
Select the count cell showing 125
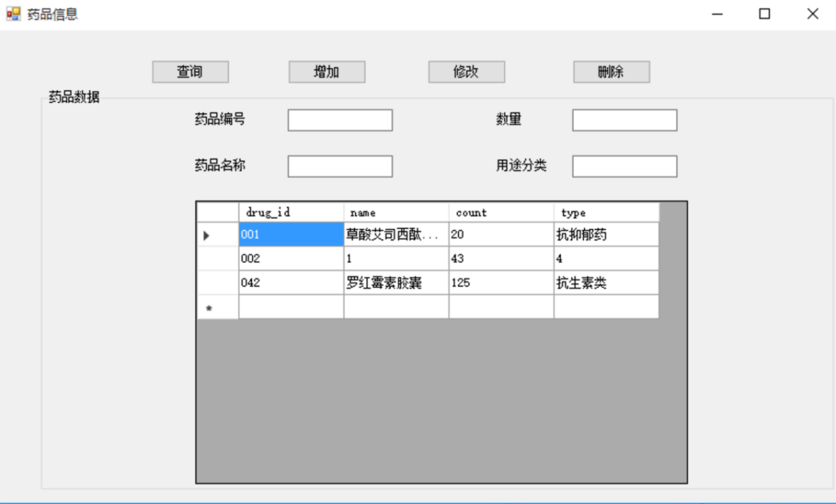501,283
